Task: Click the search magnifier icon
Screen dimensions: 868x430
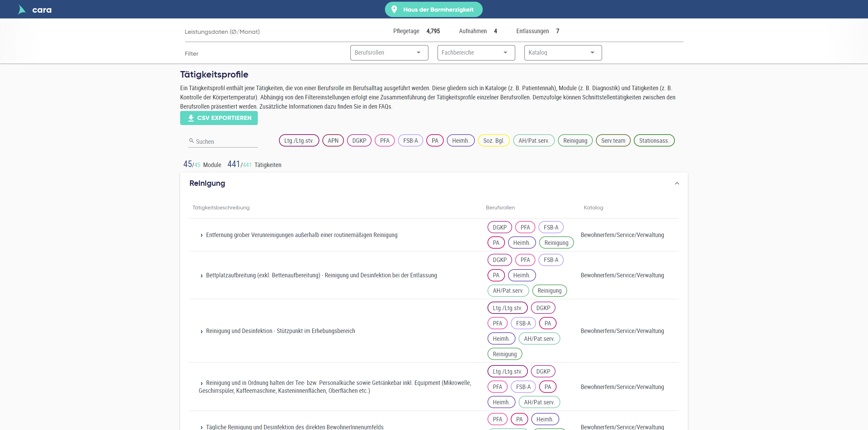Action: click(191, 141)
